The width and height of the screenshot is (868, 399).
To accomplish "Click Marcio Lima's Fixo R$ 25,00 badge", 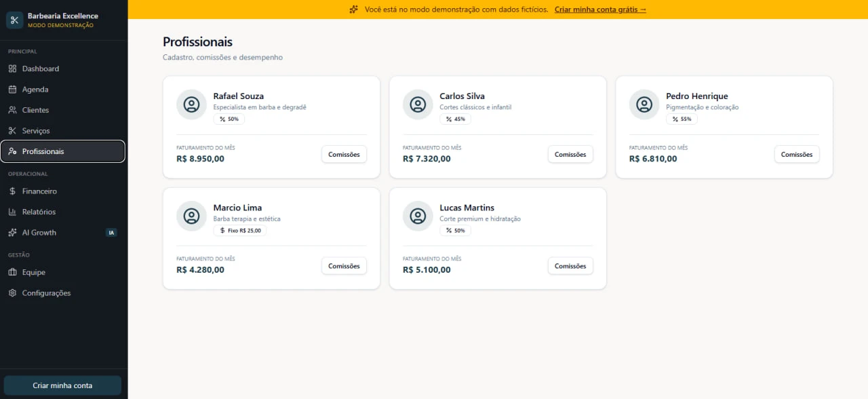I will tap(240, 231).
